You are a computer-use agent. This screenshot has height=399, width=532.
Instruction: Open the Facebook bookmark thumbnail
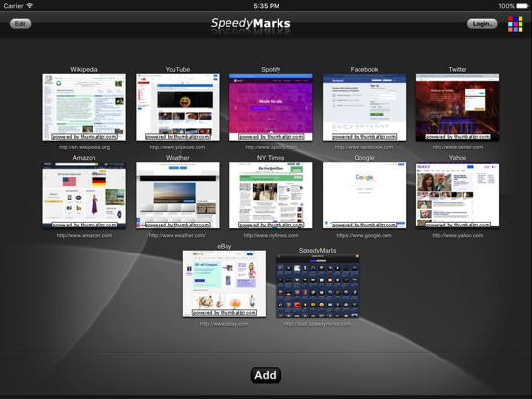(364, 107)
